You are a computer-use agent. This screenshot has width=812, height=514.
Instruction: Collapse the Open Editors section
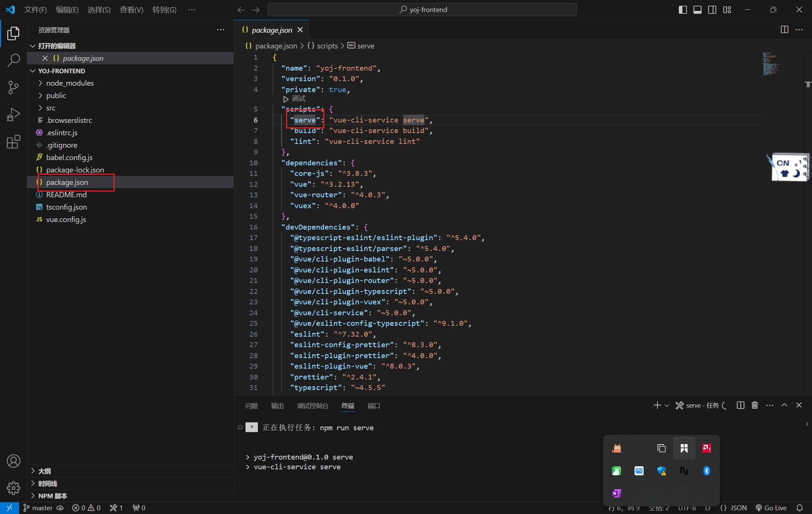(33, 46)
